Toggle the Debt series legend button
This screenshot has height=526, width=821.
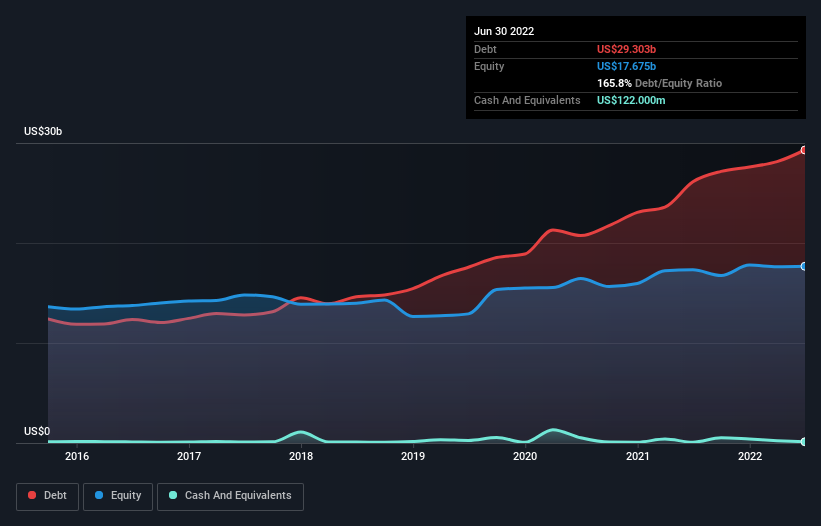tap(48, 496)
